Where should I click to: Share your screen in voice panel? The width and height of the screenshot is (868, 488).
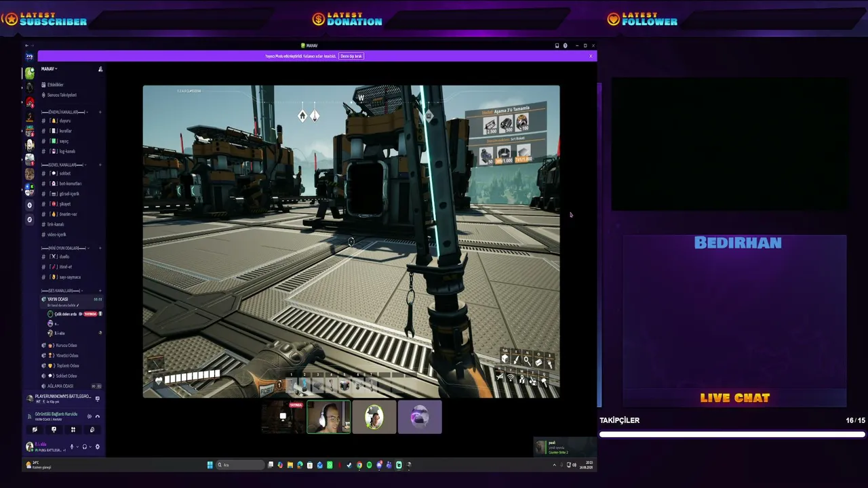click(x=54, y=429)
